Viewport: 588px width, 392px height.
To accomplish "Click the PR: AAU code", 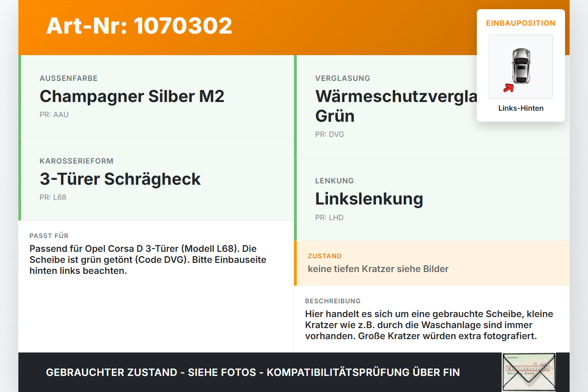I will coord(54,115).
